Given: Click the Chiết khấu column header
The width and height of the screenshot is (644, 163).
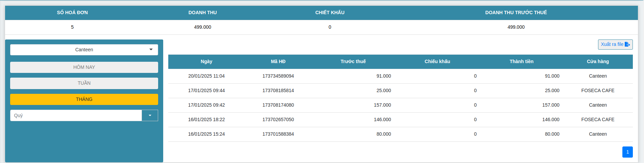Looking at the screenshot, I should pos(437,61).
